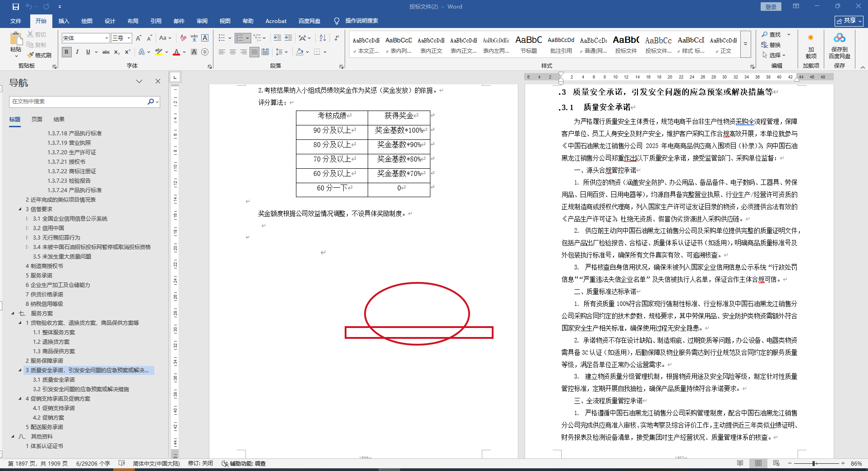868x471 pixels.
Task: Click the search magnifier in navigation pane
Action: (x=151, y=102)
